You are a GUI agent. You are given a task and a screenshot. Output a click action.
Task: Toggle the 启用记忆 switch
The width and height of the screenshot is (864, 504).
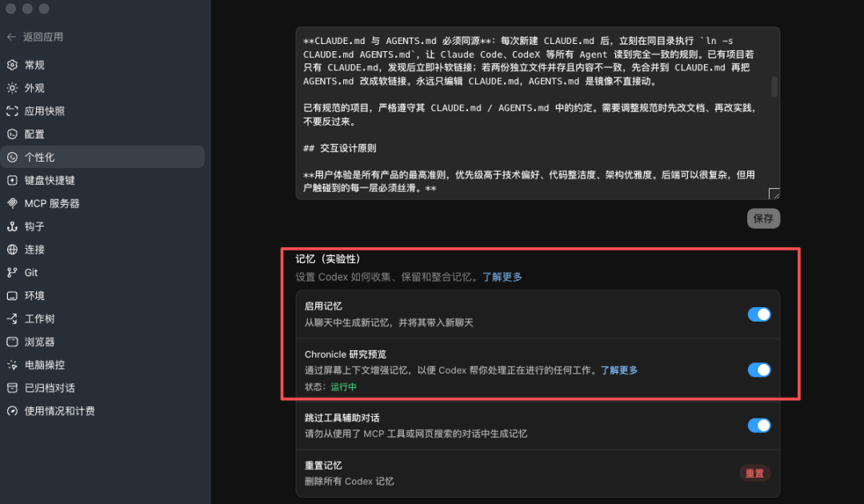click(x=758, y=314)
